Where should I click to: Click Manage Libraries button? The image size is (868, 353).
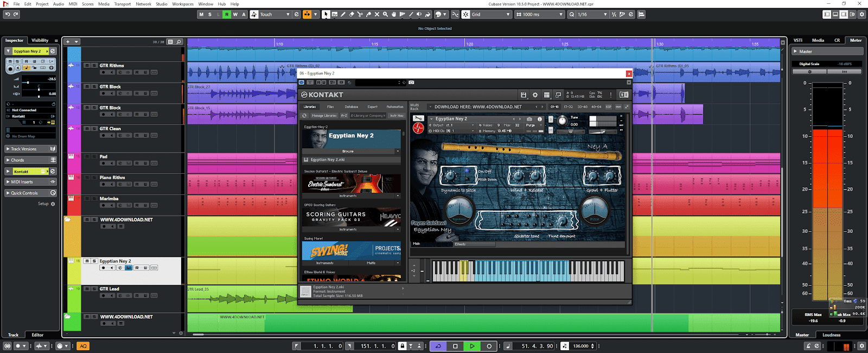[x=324, y=116]
